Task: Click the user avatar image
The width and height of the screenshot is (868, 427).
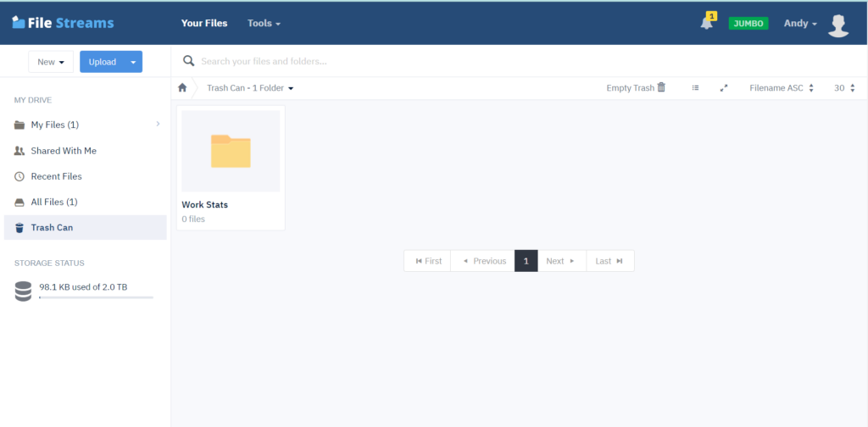Action: [837, 25]
